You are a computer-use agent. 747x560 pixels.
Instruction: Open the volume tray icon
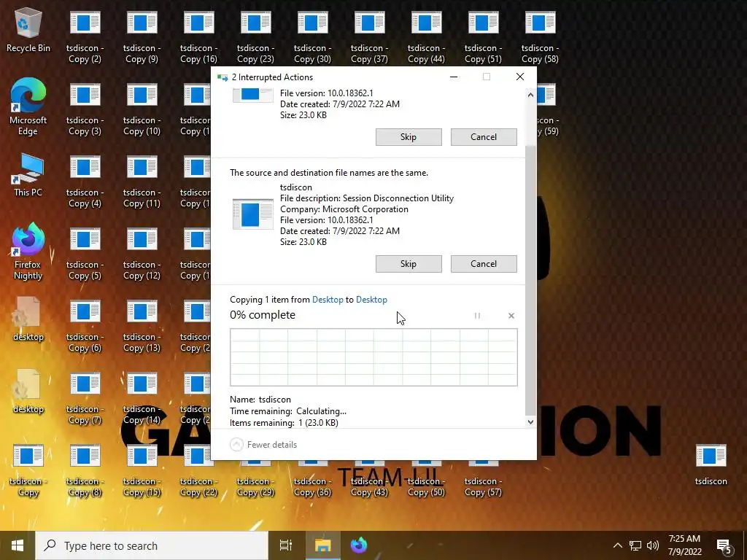[x=653, y=545]
